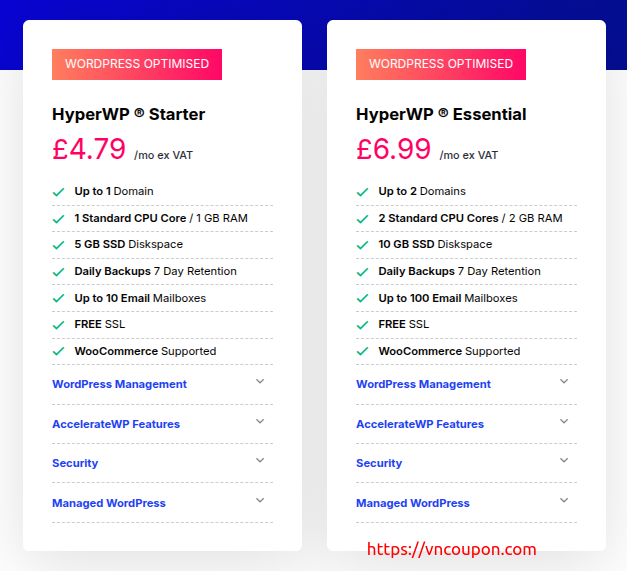Expand the Essential plan's Security chevron
The width and height of the screenshot is (627, 571).
tap(564, 461)
